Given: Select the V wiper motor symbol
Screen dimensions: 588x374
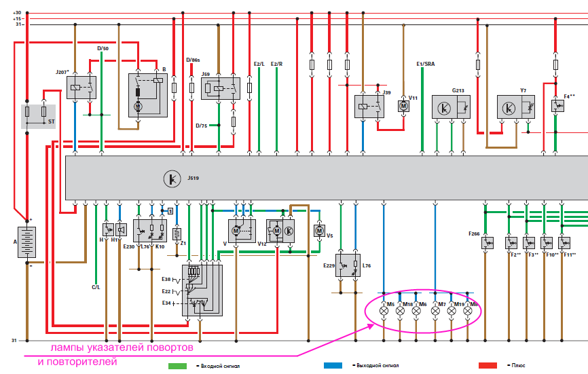Looking at the screenshot, I should (242, 231).
